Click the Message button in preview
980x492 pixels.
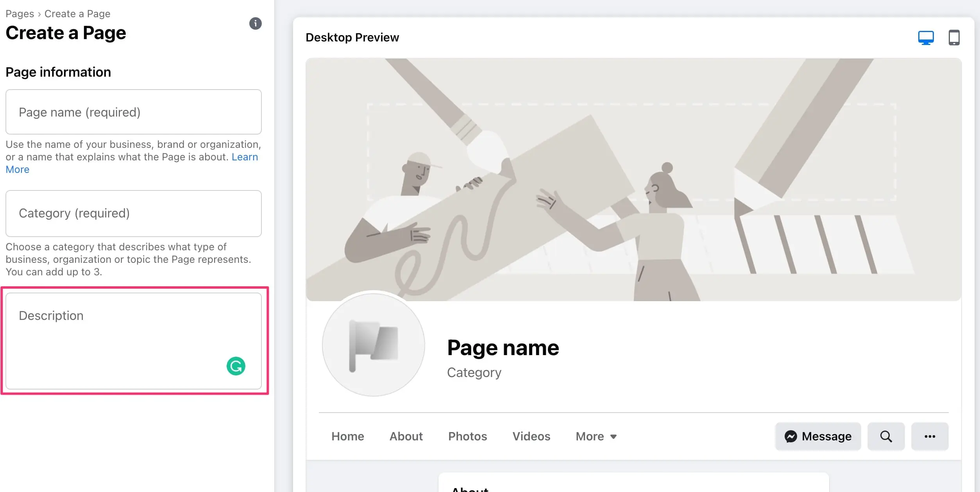[818, 436]
